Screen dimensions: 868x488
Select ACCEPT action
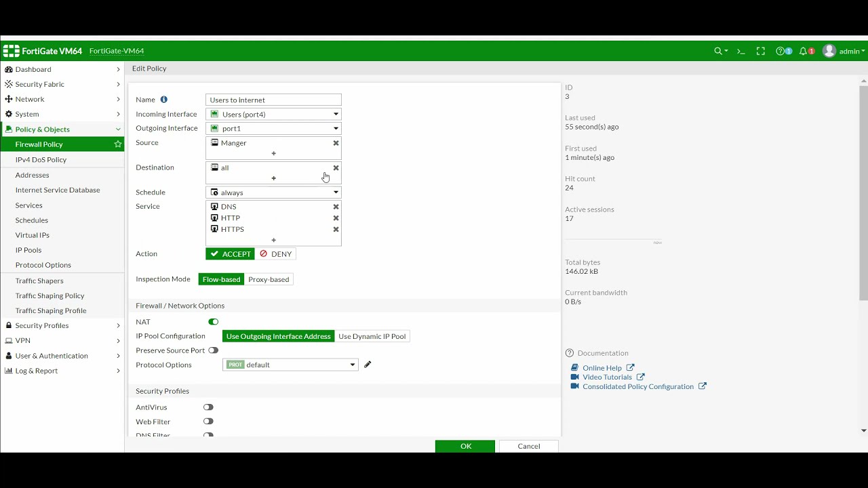point(230,254)
